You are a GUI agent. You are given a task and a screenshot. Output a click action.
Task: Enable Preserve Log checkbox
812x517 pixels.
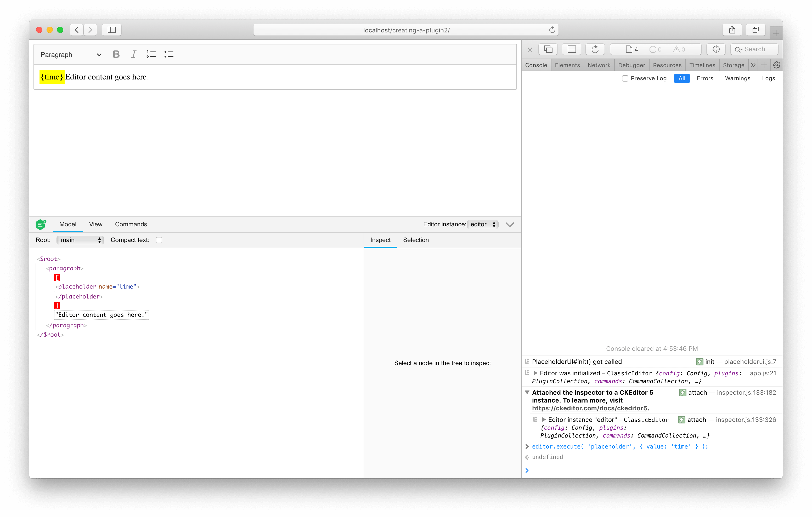point(625,78)
